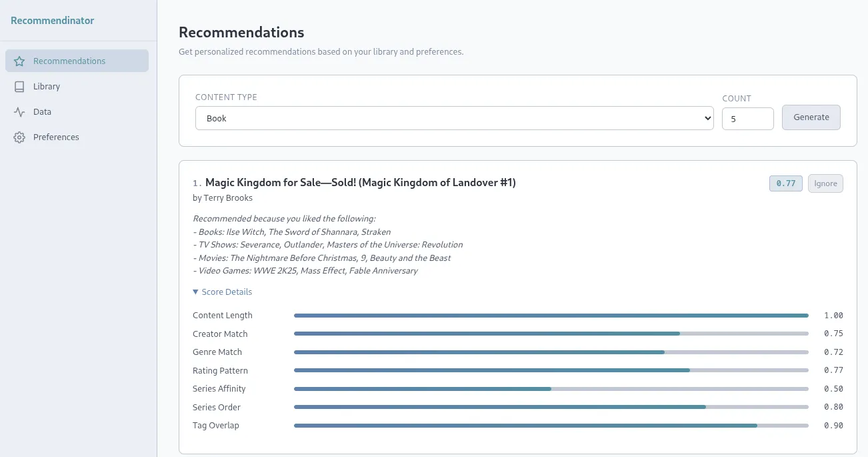The height and width of the screenshot is (457, 868).
Task: Click the activity pulse icon for Data
Action: [19, 112]
